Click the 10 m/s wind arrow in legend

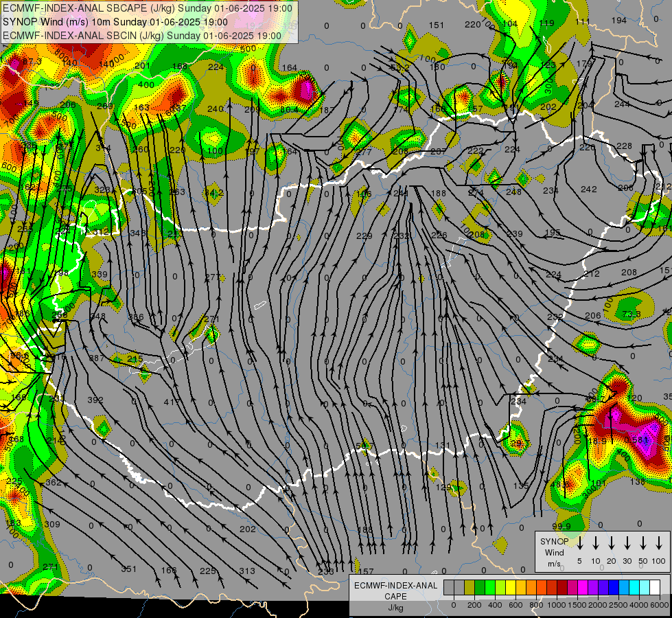pos(596,542)
